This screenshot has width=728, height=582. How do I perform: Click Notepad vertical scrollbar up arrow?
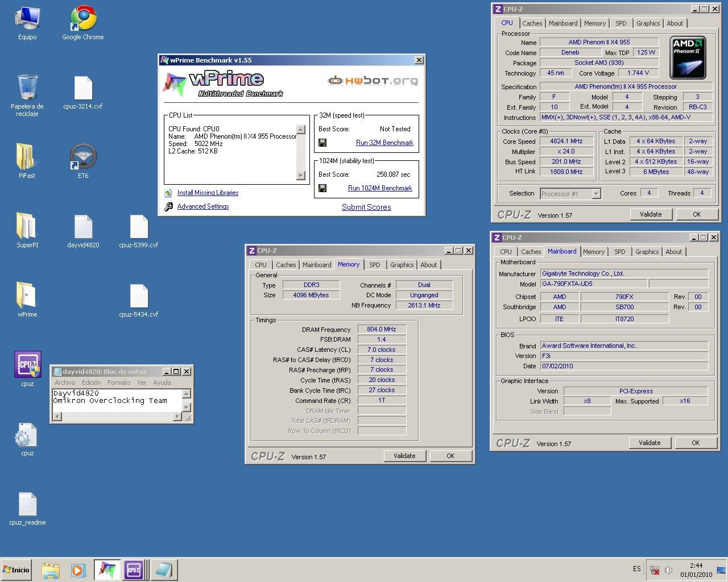pos(186,393)
